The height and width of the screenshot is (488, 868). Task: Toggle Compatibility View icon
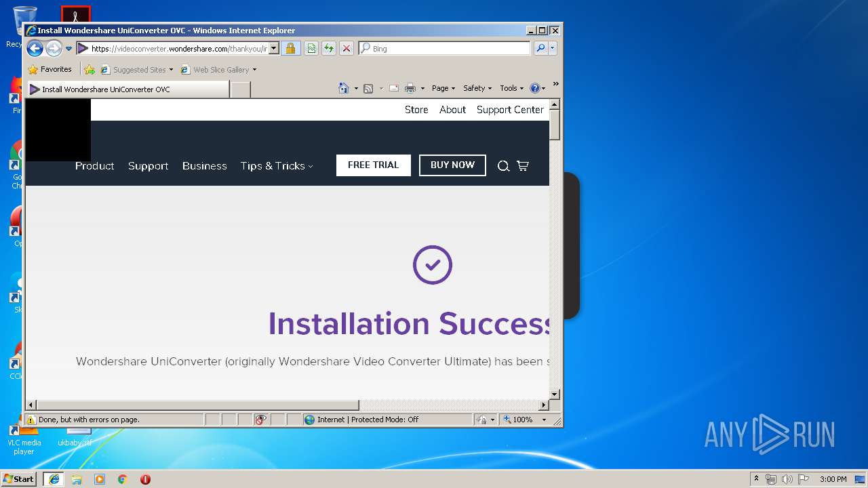(311, 48)
